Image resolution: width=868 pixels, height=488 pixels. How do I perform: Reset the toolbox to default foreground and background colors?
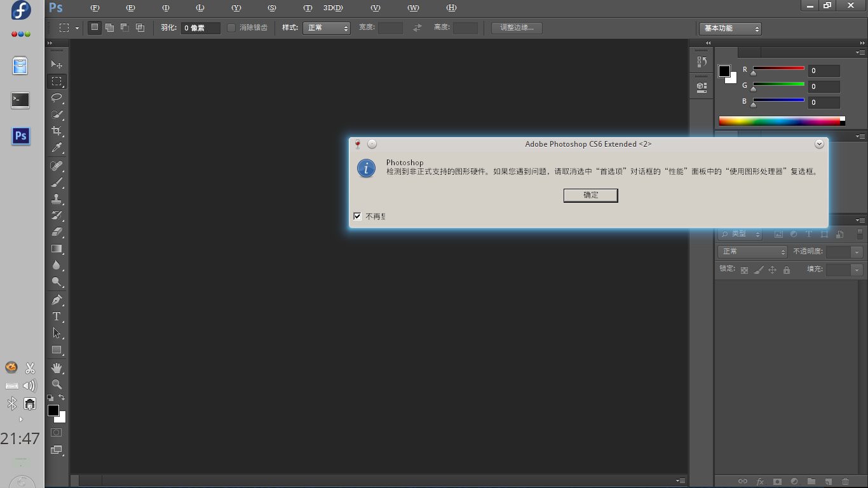coord(50,398)
